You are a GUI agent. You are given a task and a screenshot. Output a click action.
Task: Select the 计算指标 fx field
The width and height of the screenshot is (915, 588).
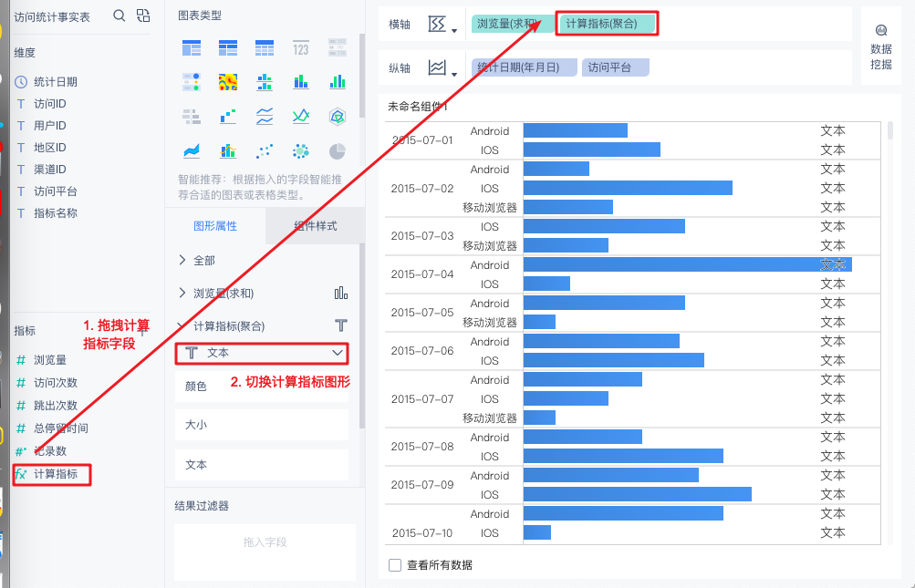point(51,474)
